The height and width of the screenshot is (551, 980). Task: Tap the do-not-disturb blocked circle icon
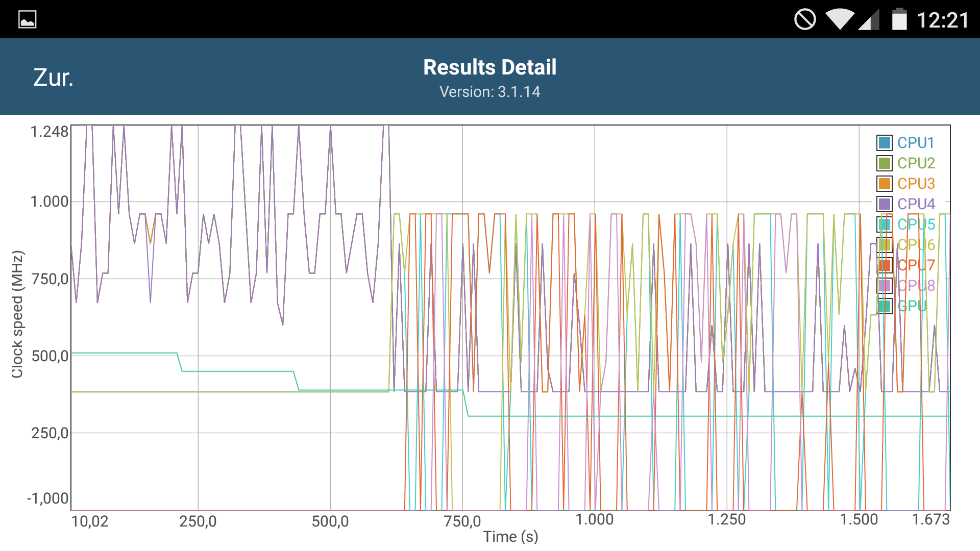(805, 20)
